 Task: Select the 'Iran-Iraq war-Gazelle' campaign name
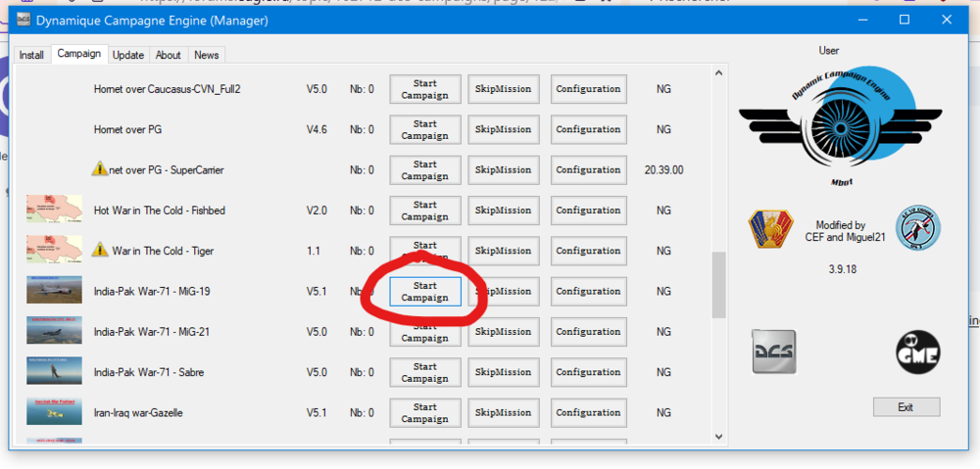[x=138, y=413]
